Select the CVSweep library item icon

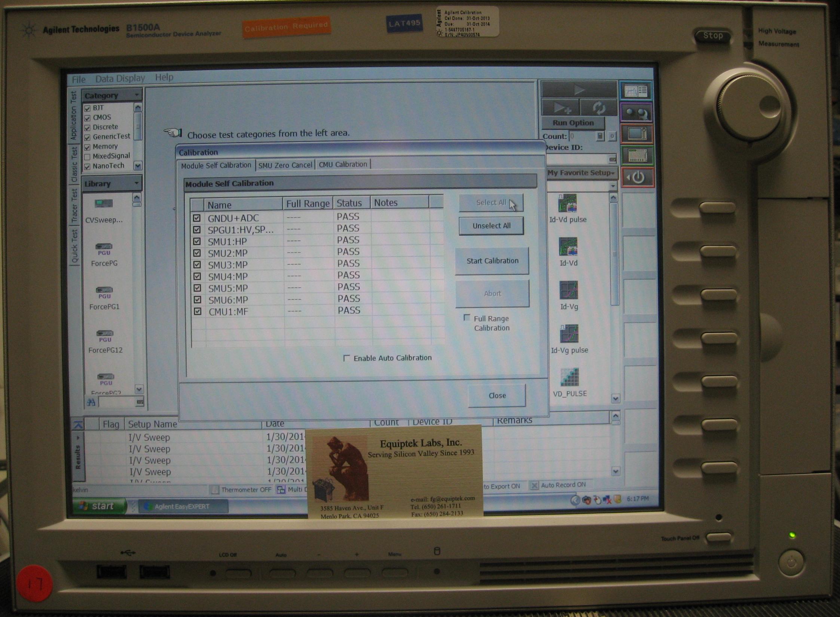104,204
